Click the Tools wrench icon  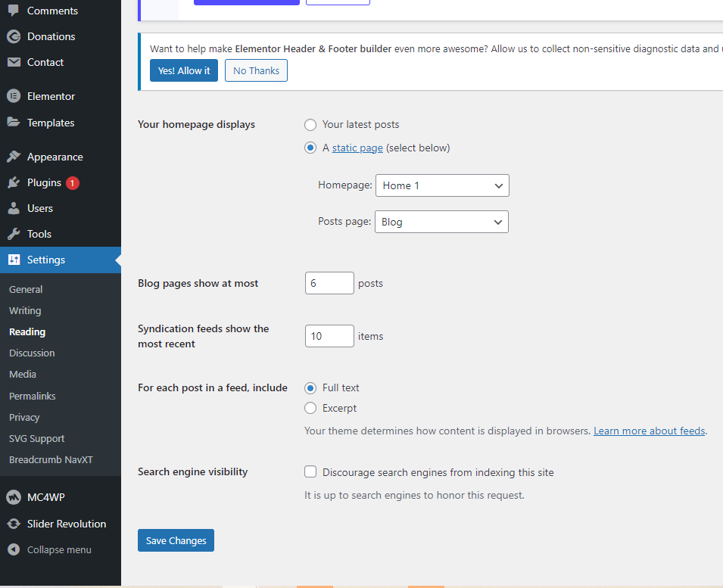14,234
